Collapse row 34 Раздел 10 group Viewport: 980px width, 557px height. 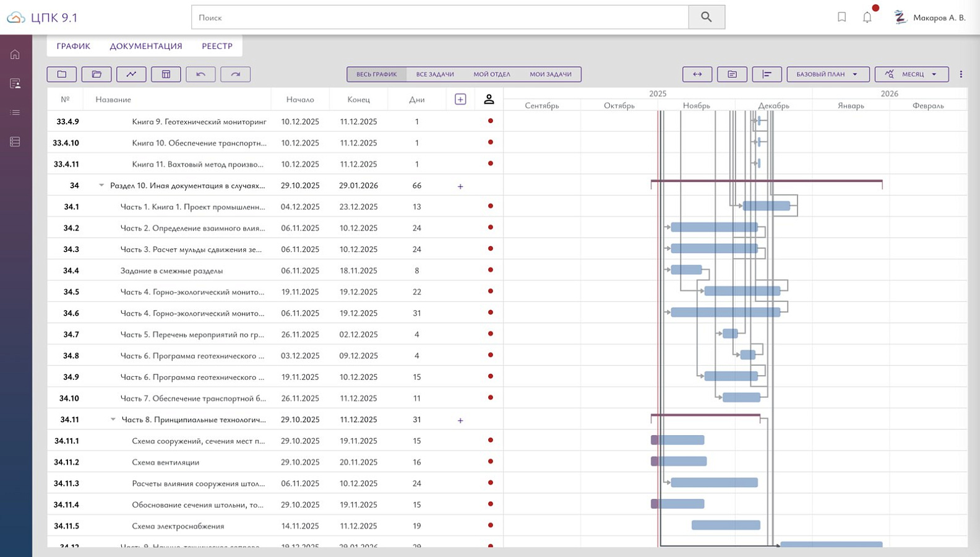pos(101,185)
